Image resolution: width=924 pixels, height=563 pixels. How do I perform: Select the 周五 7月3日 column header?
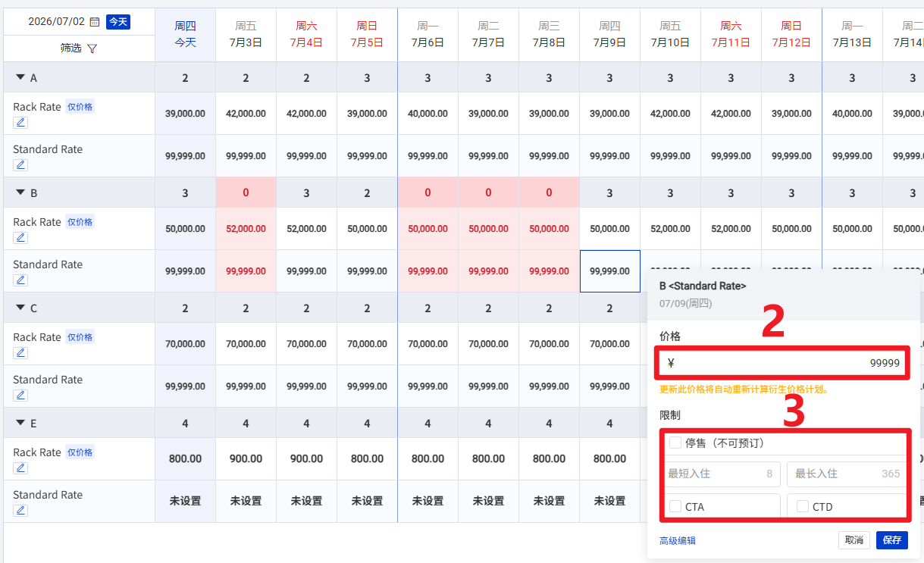pyautogui.click(x=246, y=35)
